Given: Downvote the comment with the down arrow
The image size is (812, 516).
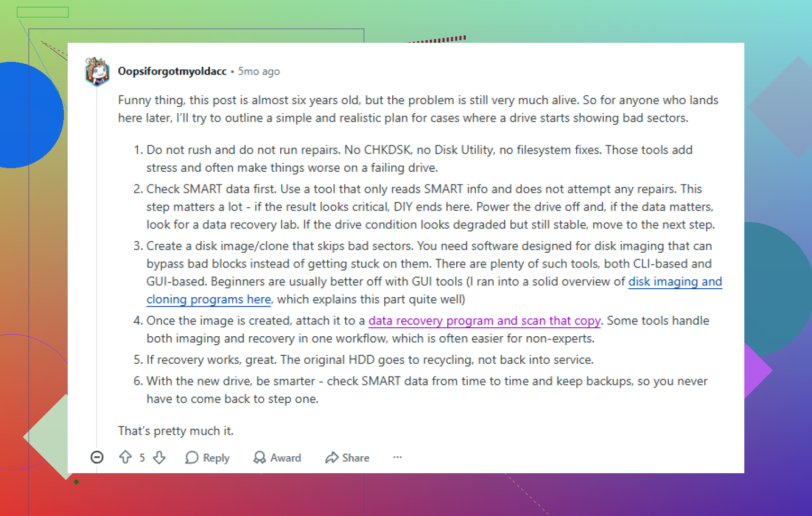Looking at the screenshot, I should tap(159, 457).
